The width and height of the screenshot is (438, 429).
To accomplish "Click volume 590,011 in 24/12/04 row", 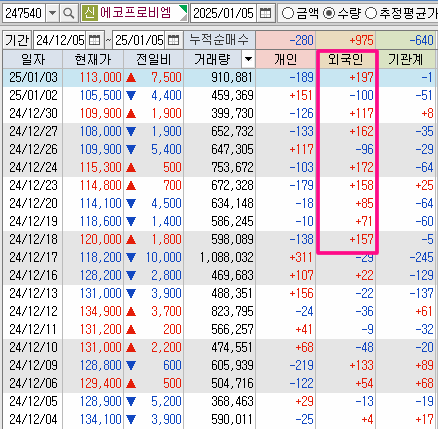I will click(x=232, y=419).
